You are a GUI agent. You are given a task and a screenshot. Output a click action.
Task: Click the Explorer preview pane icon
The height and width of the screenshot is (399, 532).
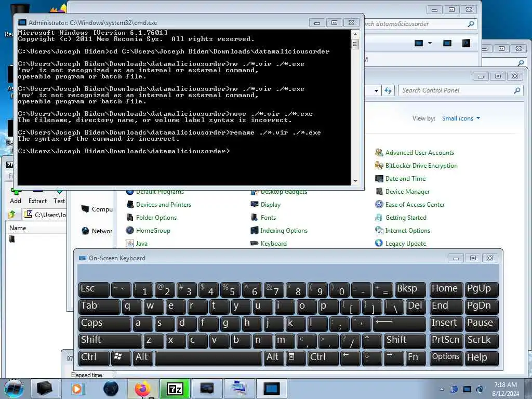[x=447, y=43]
